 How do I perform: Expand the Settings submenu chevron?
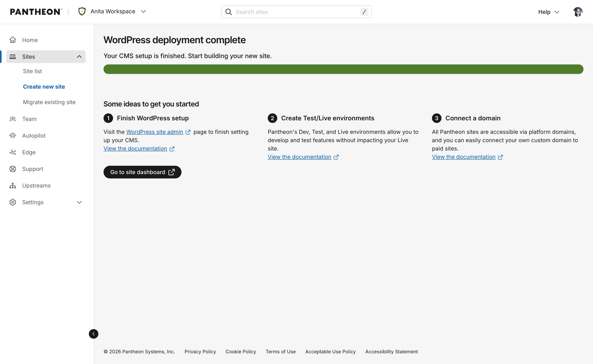coord(79,202)
